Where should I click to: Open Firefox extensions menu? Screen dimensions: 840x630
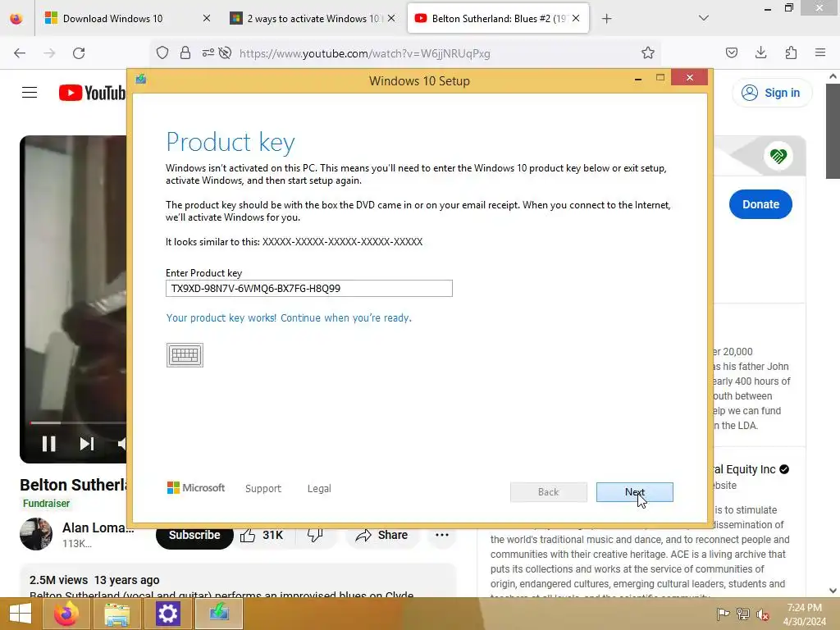pos(791,52)
